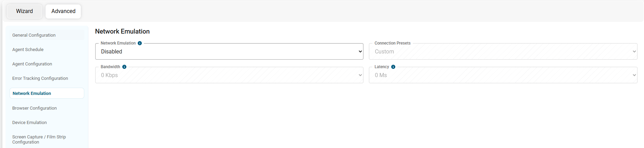Click the Connection Presets field label
The width and height of the screenshot is (644, 148).
(x=393, y=43)
